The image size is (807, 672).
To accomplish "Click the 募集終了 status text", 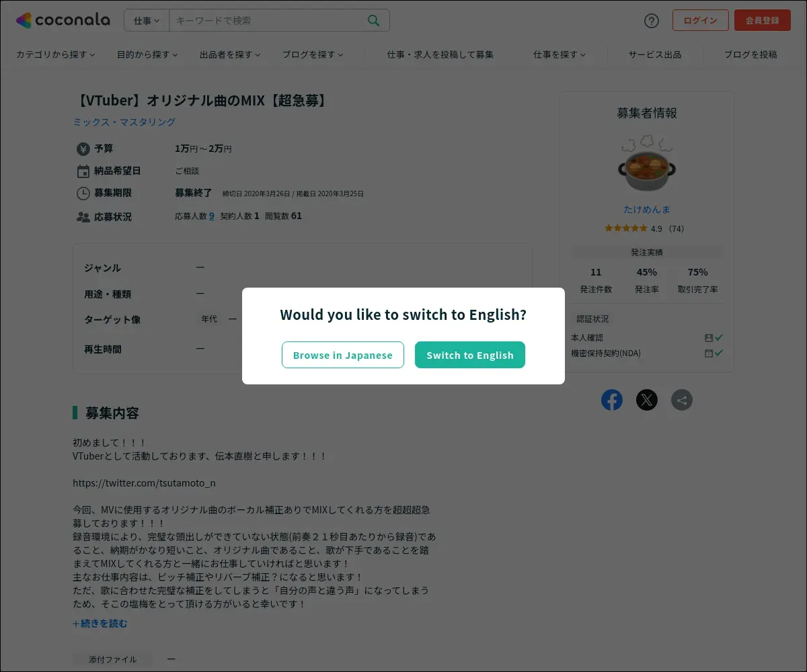I will tap(194, 193).
